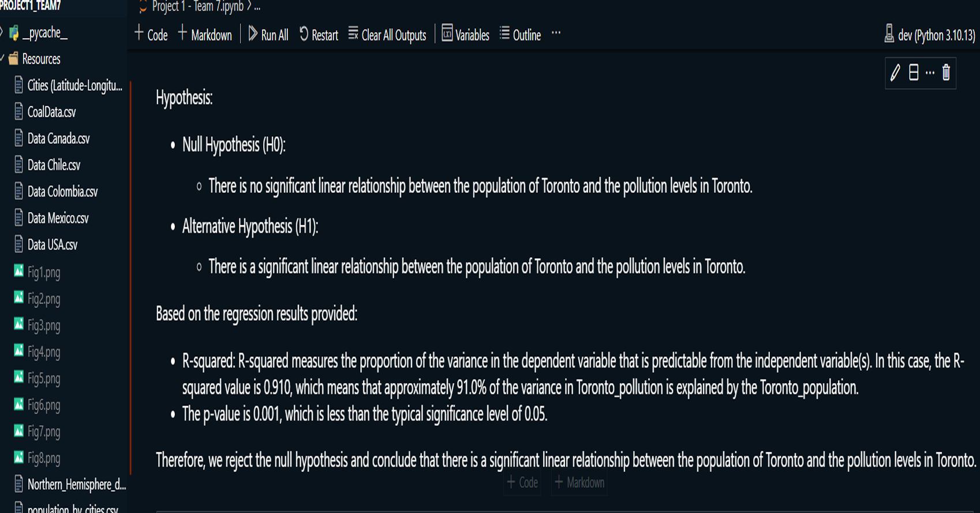This screenshot has height=513, width=980.
Task: Select the Data Mexico.csv file
Action: (58, 218)
